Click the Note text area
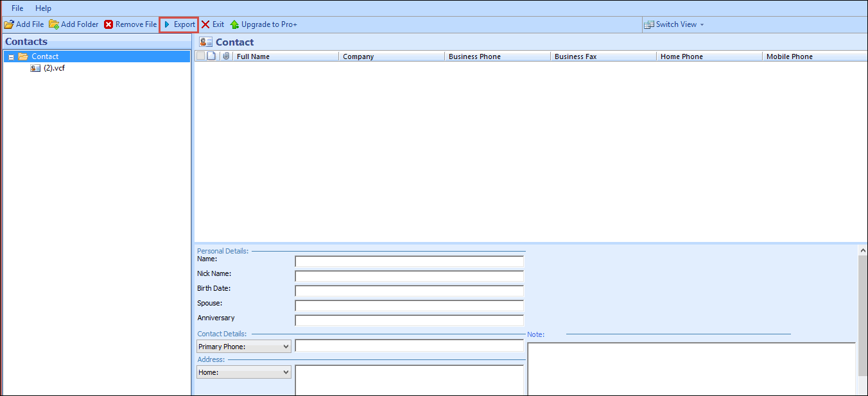The width and height of the screenshot is (868, 396). (x=691, y=369)
